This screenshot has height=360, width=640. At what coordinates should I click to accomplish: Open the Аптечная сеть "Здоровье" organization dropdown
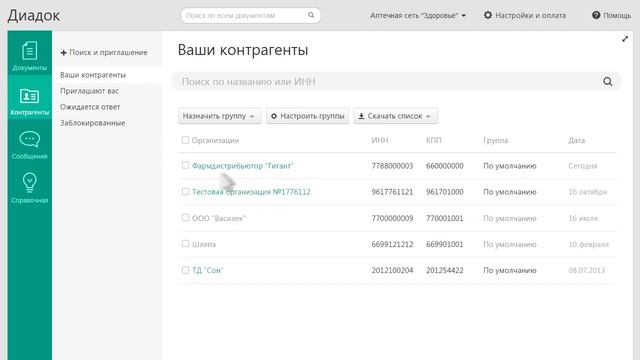418,16
